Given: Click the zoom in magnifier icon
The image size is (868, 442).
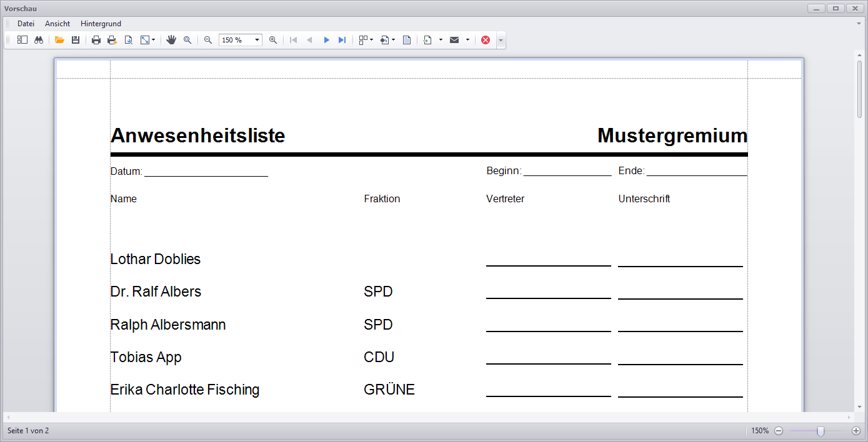Looking at the screenshot, I should 273,40.
